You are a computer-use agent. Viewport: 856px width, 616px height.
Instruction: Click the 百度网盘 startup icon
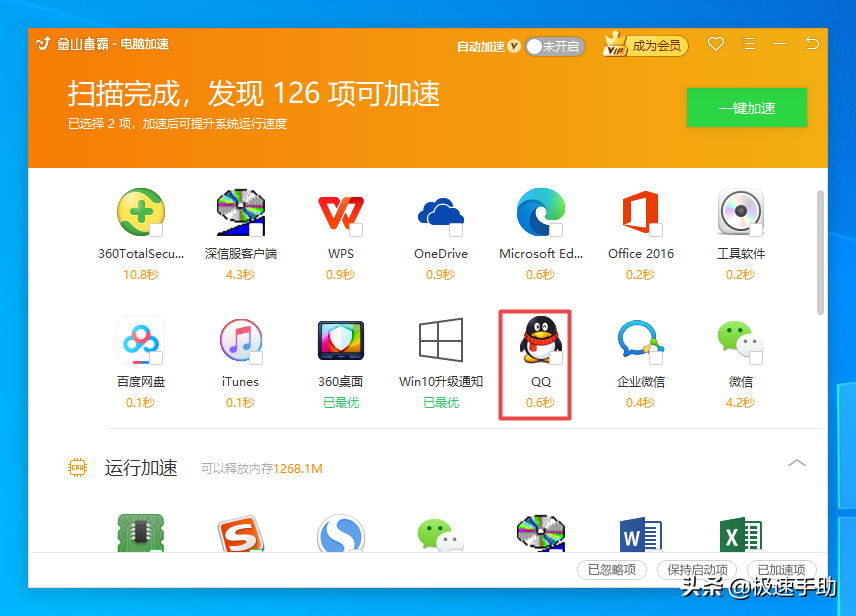(141, 340)
